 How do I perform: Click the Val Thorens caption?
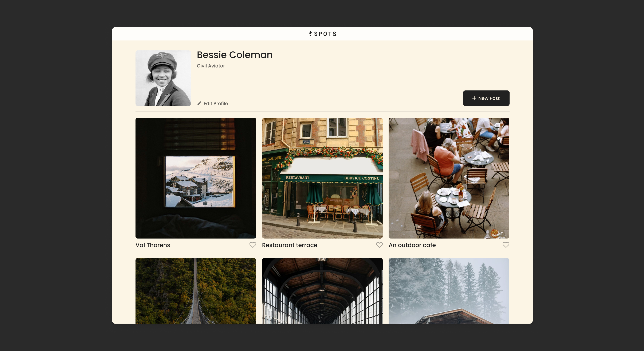click(153, 245)
